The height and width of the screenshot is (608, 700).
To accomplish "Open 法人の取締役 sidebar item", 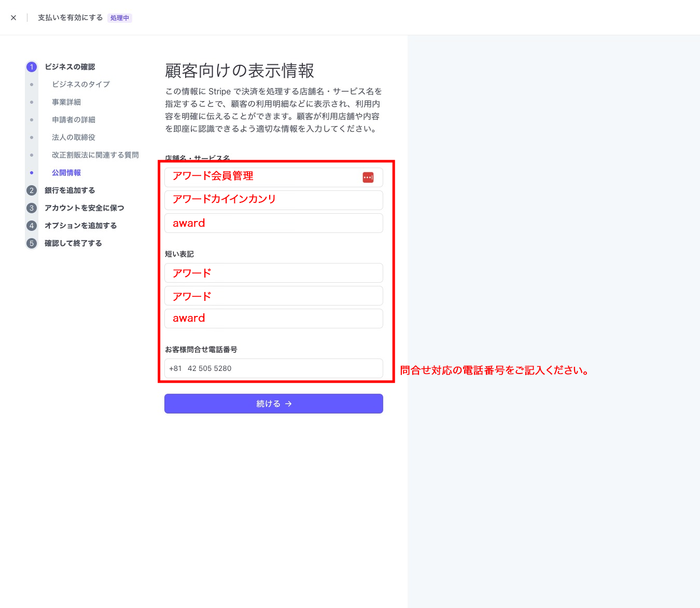I will pyautogui.click(x=74, y=137).
